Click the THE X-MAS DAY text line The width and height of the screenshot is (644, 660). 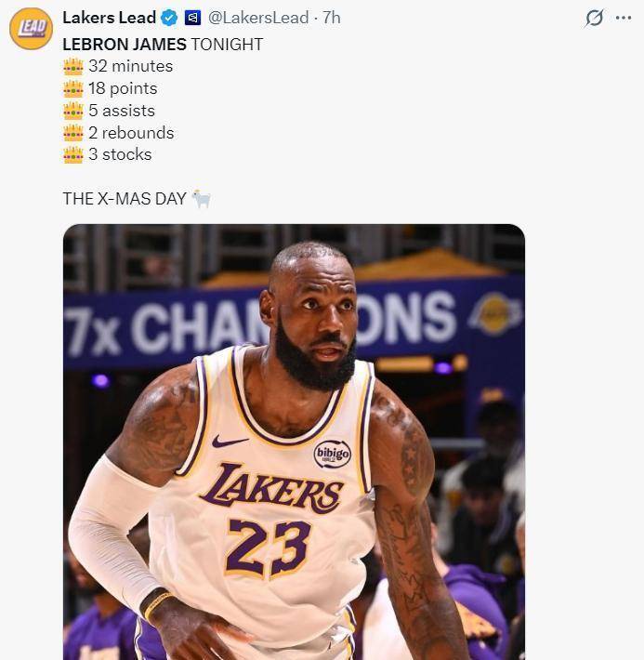point(125,198)
